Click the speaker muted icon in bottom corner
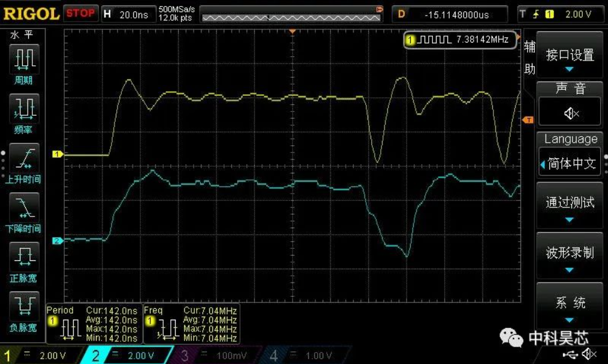The image size is (608, 364). (x=590, y=354)
